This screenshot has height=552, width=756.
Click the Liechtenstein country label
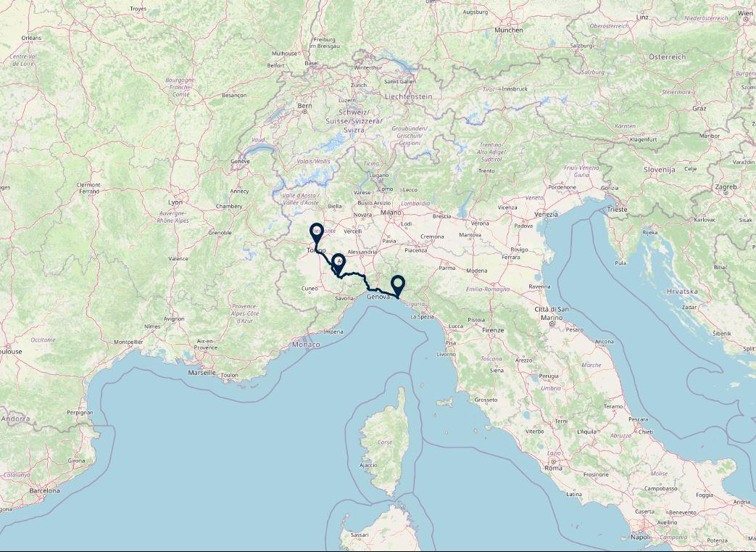click(408, 96)
